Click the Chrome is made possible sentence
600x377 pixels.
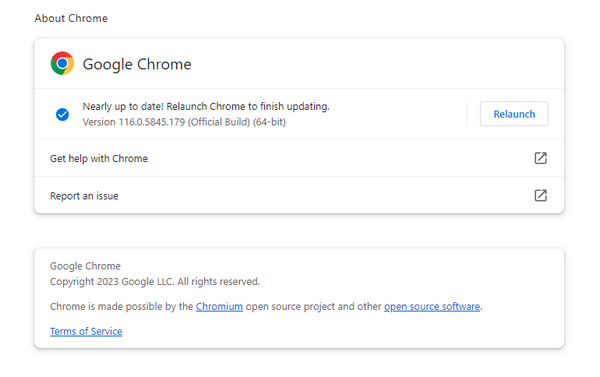(266, 307)
